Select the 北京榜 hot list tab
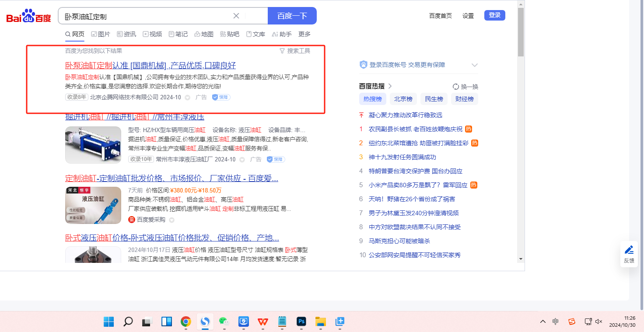Viewport: 644px width, 332px height. (x=403, y=99)
